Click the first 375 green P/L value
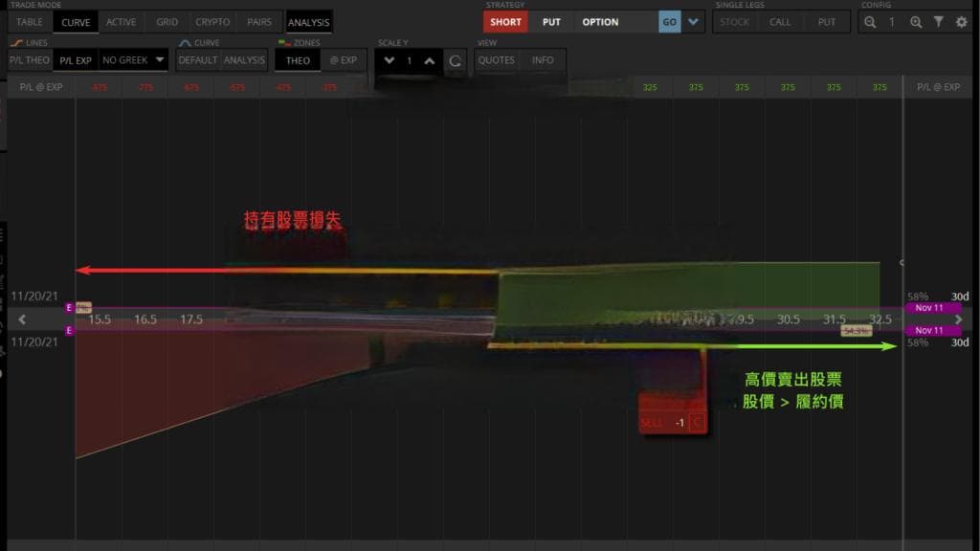980x551 pixels. pos(696,87)
